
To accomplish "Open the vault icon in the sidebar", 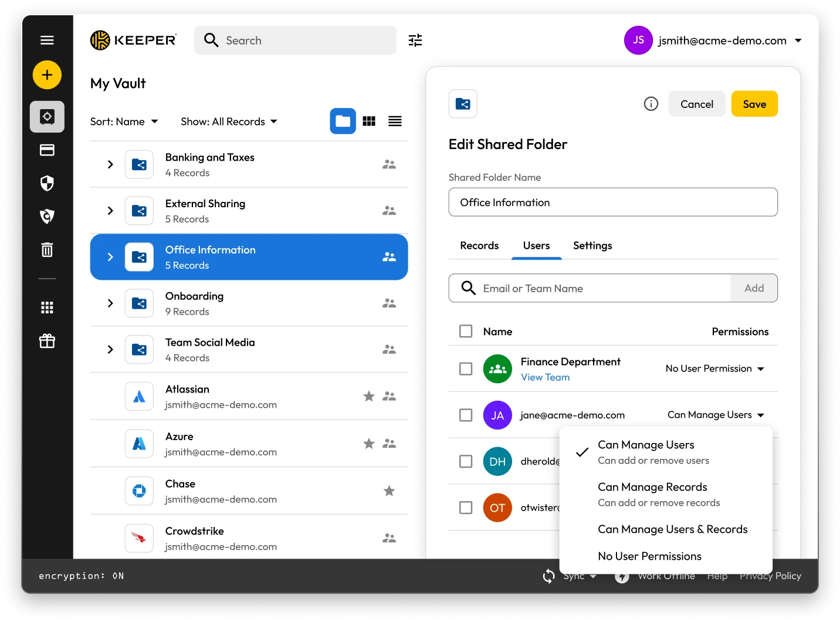I will pyautogui.click(x=47, y=117).
